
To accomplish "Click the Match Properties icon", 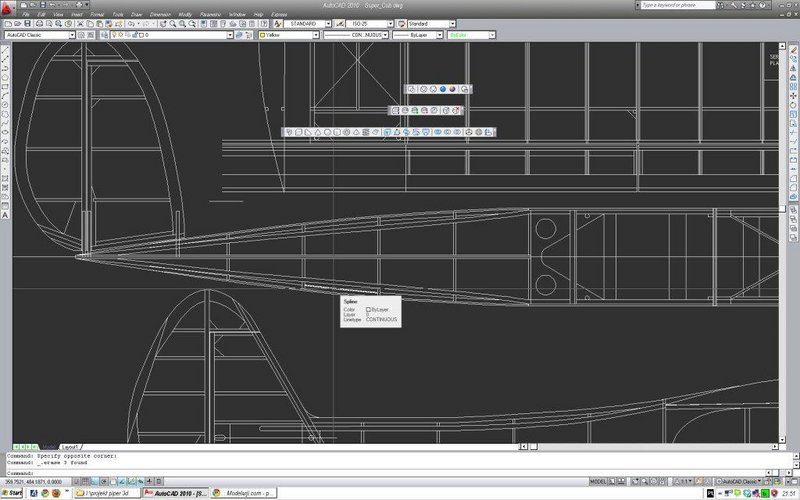I will [x=109, y=24].
